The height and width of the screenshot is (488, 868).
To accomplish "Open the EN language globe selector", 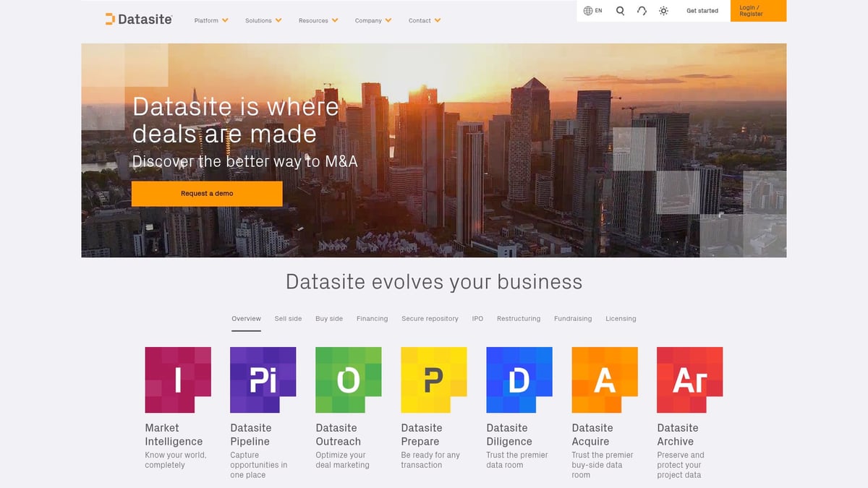I will 592,11.
